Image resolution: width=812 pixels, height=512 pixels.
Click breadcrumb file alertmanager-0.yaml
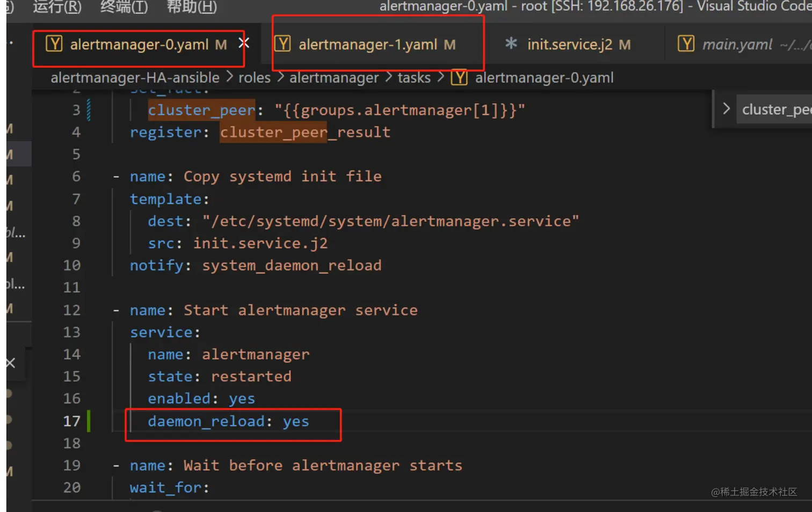coord(544,78)
